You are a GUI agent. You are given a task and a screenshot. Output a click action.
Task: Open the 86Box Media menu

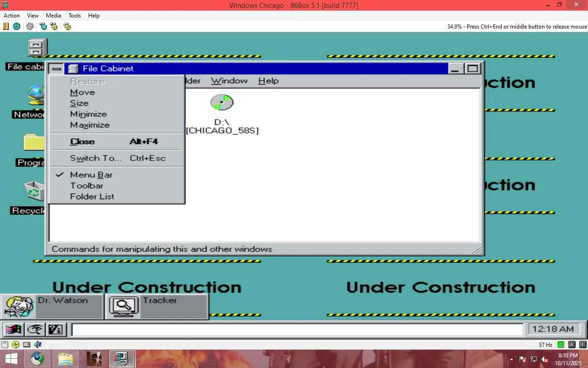(x=54, y=16)
